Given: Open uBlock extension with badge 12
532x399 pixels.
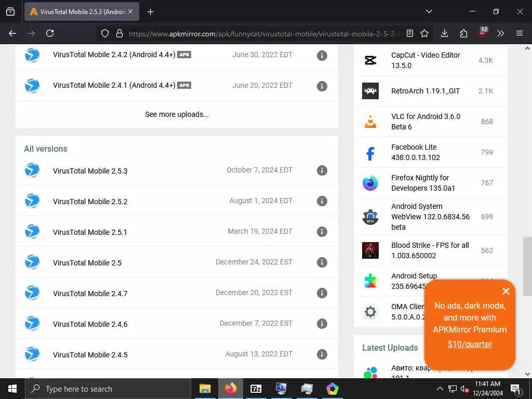Looking at the screenshot, I should 483,33.
